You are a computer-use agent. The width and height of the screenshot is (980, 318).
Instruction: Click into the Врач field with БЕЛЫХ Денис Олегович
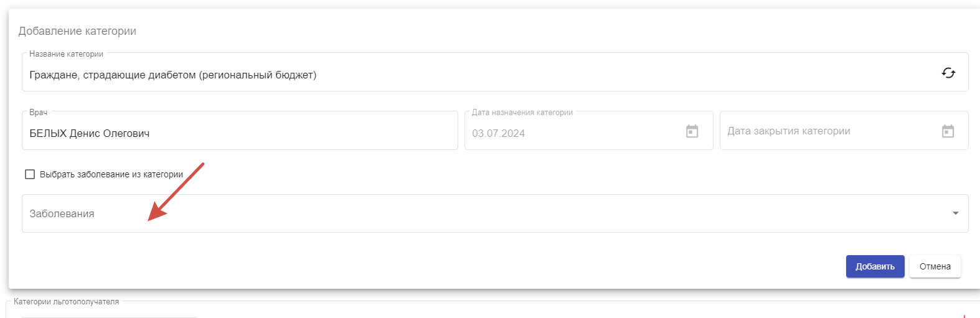pos(240,131)
